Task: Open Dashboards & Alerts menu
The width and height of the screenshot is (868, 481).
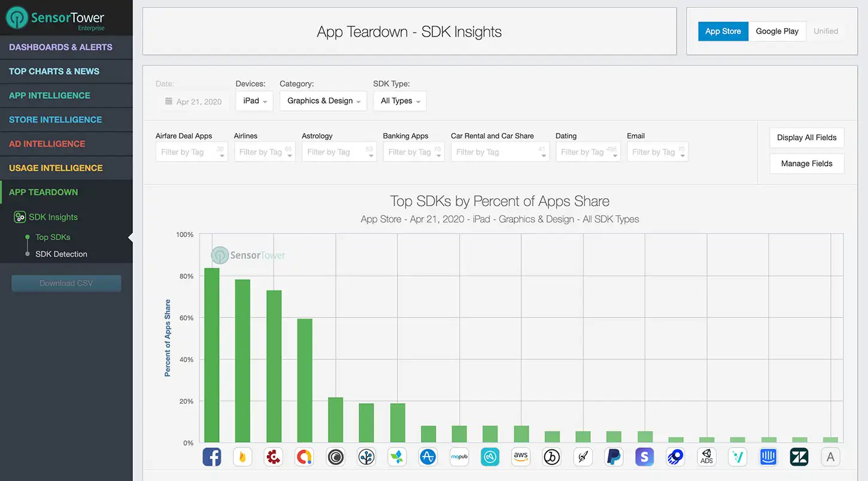Action: (66, 47)
